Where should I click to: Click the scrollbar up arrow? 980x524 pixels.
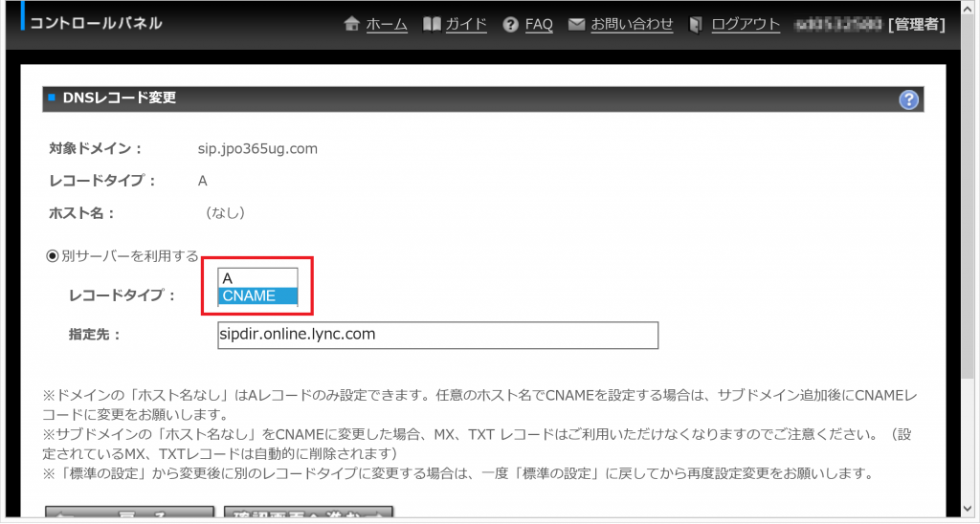point(969,8)
